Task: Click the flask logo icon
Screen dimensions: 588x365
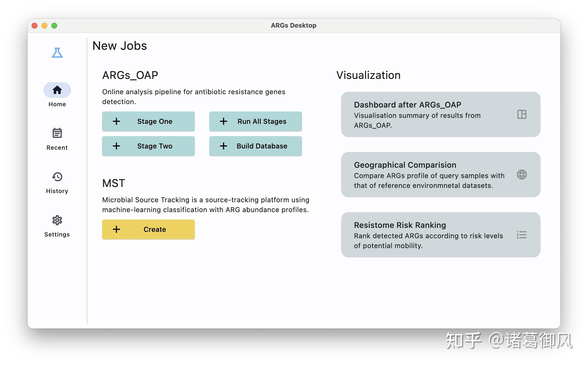Action: 57,53
